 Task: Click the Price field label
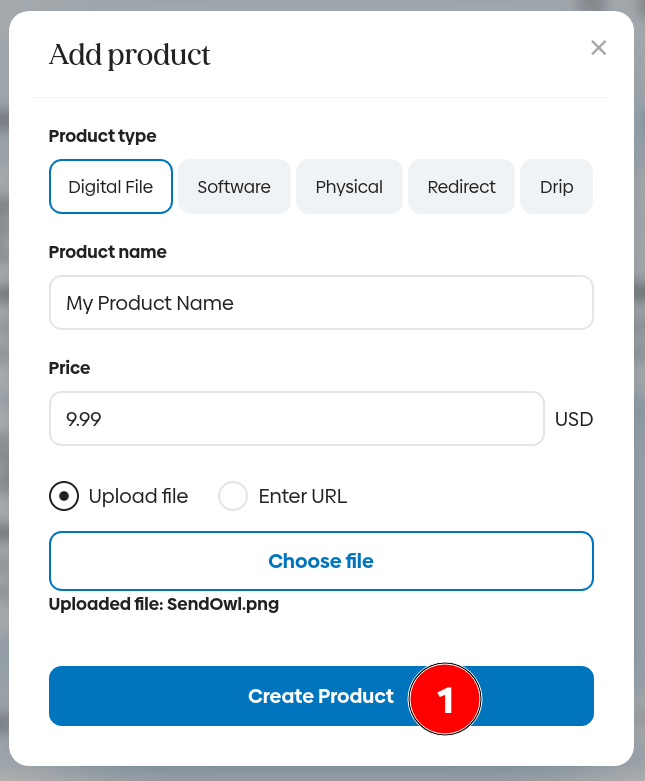point(69,368)
